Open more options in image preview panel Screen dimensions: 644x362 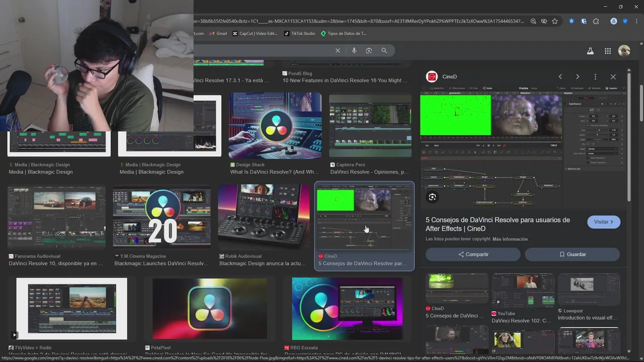[595, 76]
